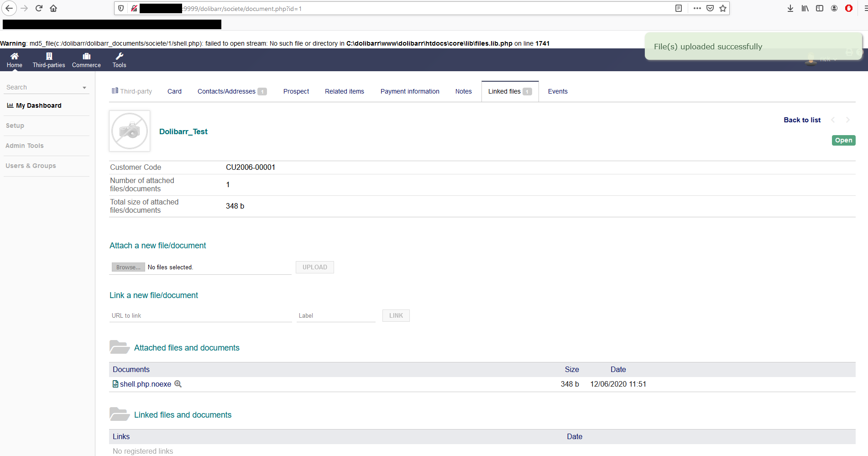868x456 pixels.
Task: Toggle reader view icon in the address bar
Action: click(679, 8)
